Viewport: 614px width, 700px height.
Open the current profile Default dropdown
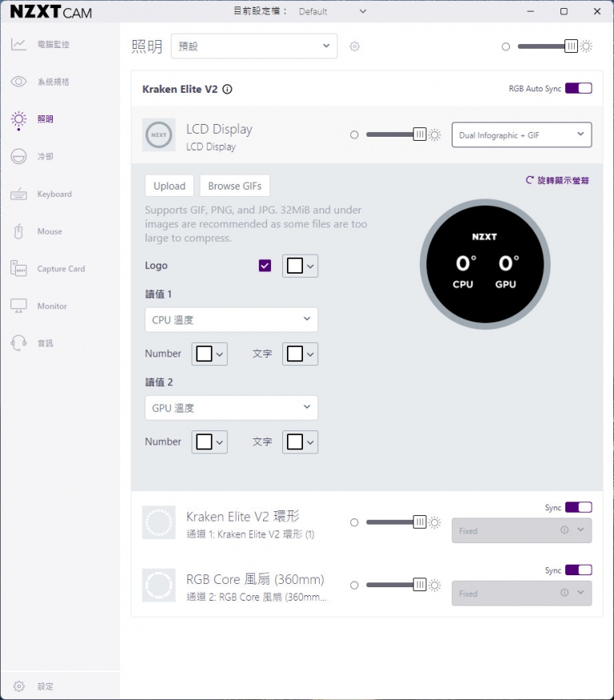[x=332, y=12]
